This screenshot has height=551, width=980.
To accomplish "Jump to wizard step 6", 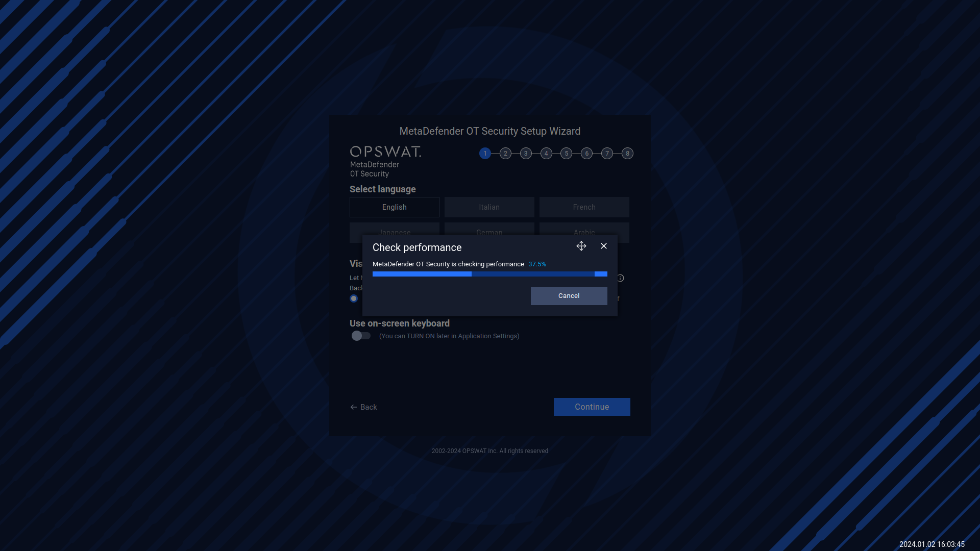I will pyautogui.click(x=587, y=154).
